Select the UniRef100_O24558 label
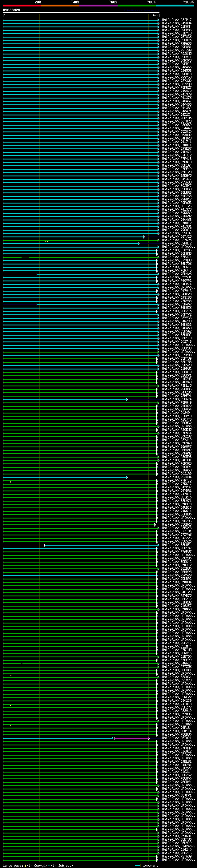Image resolution: width=197 pixels, height=868 pixels. (x=176, y=71)
